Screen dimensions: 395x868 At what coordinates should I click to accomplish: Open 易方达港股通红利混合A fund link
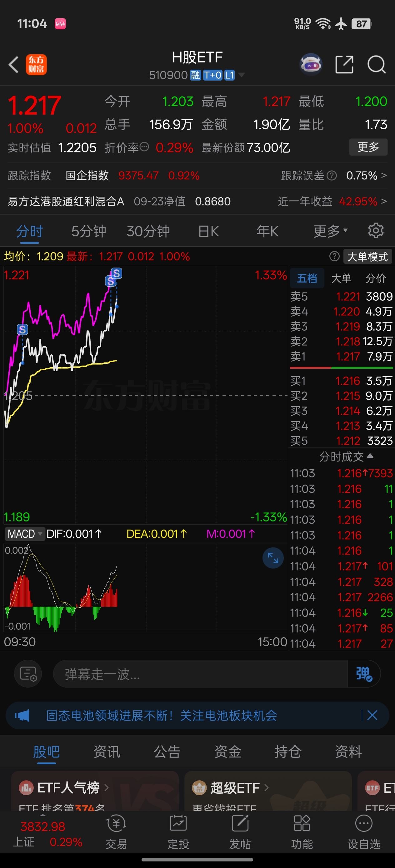pyautogui.click(x=66, y=201)
